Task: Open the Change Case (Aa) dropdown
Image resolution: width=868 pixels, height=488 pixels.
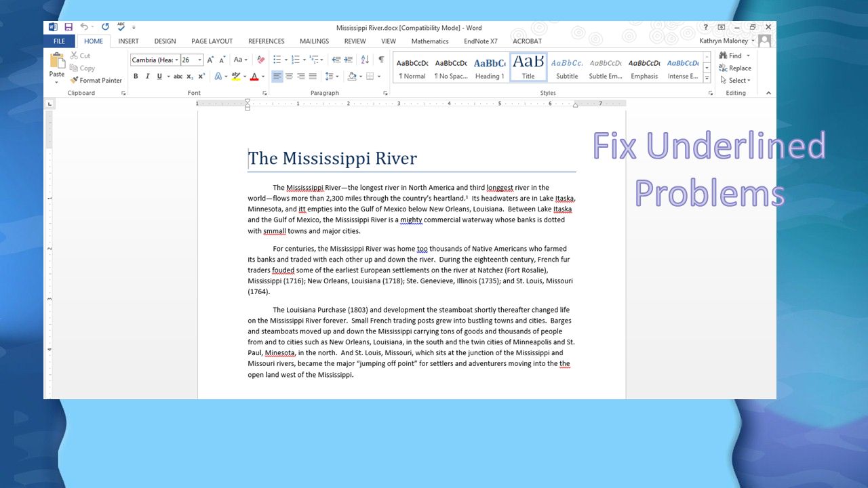Action: pyautogui.click(x=240, y=60)
